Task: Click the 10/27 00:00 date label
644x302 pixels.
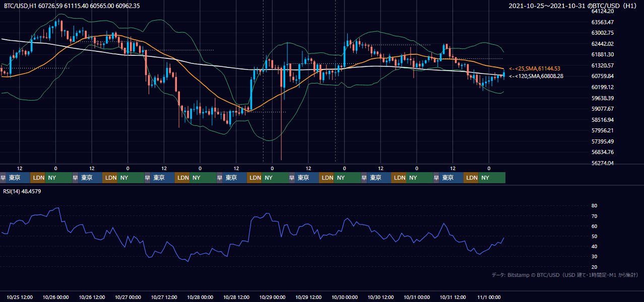Action: (x=128, y=297)
